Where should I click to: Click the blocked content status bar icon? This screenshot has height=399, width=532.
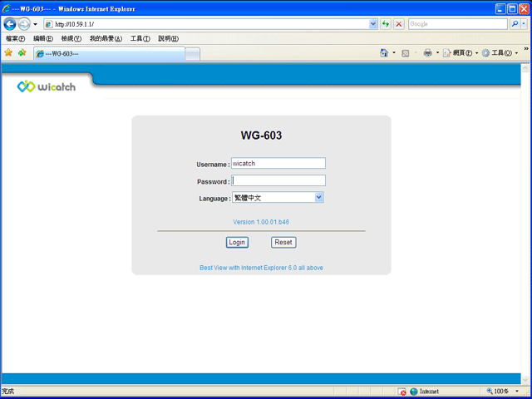[401, 392]
